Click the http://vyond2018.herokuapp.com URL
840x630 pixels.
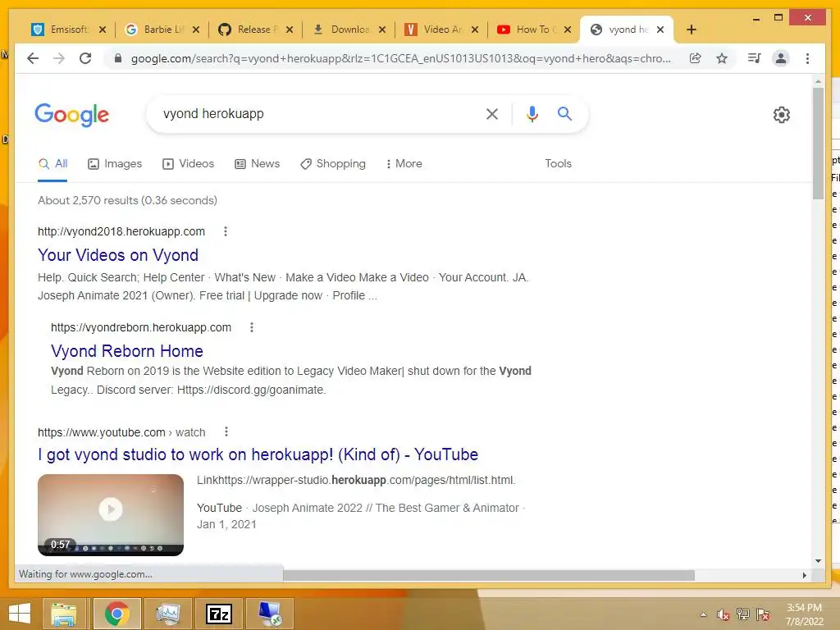[x=121, y=231]
